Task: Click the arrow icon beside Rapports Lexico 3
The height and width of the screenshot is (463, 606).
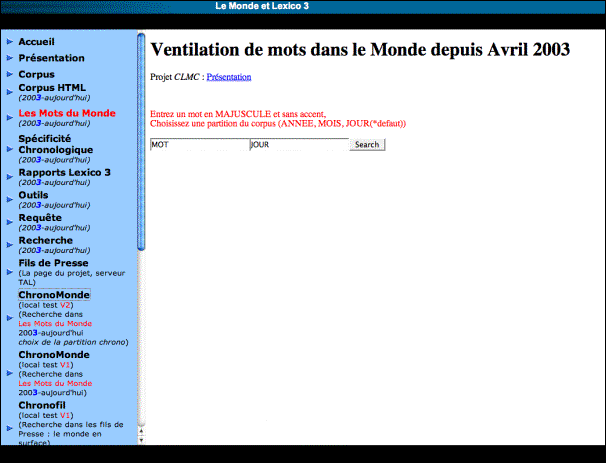Action: pyautogui.click(x=10, y=177)
